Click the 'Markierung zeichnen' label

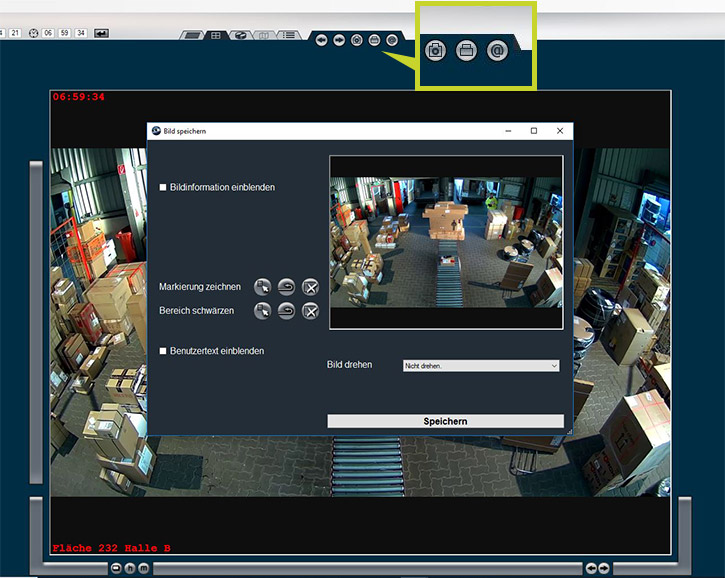coord(200,287)
